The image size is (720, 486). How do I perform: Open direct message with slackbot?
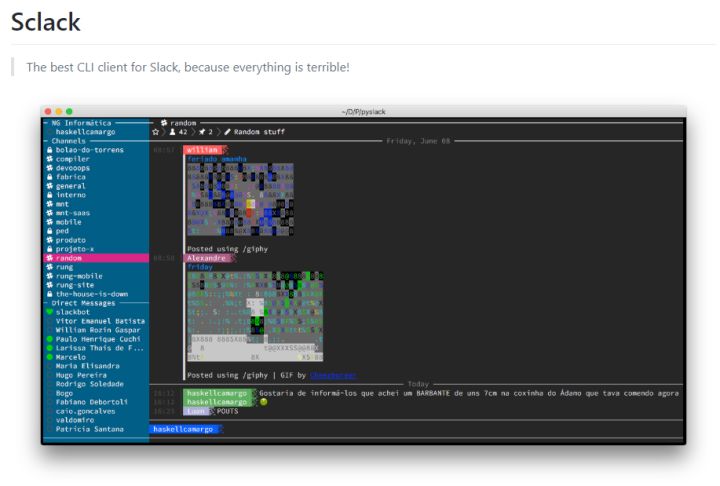point(73,312)
